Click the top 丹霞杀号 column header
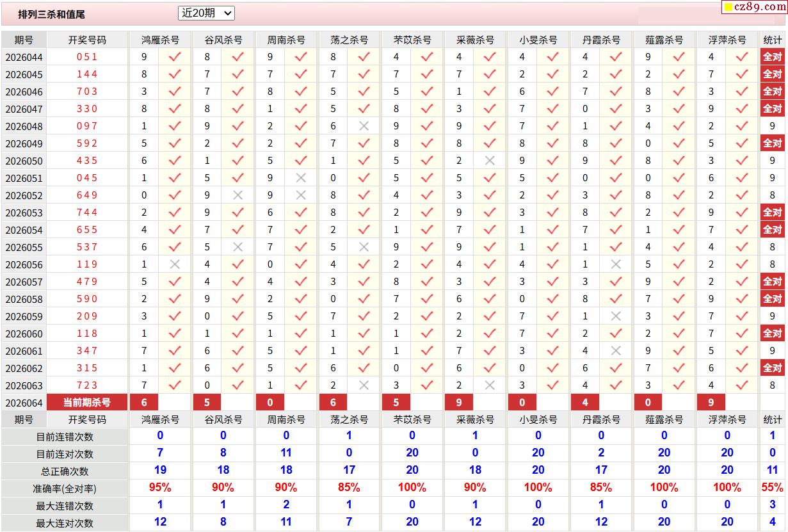 (602, 40)
